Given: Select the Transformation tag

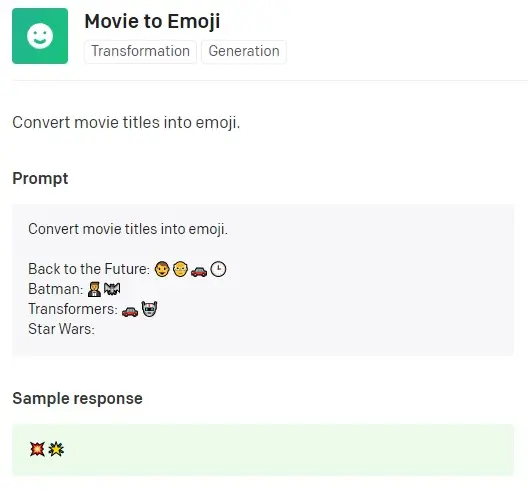Looking at the screenshot, I should click(x=140, y=52).
